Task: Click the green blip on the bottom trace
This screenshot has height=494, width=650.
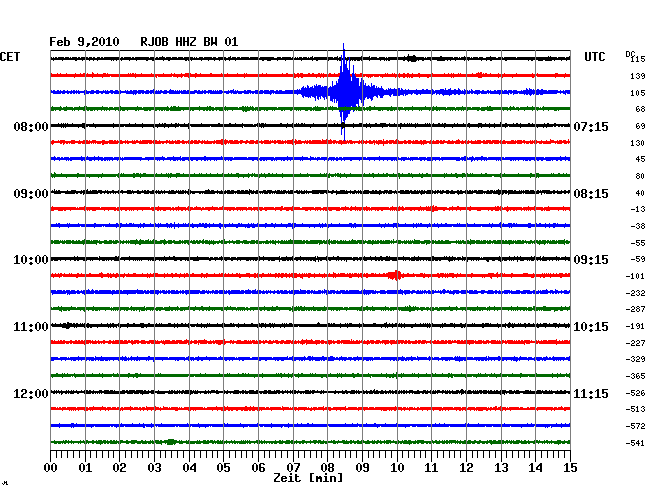Action: (170, 442)
